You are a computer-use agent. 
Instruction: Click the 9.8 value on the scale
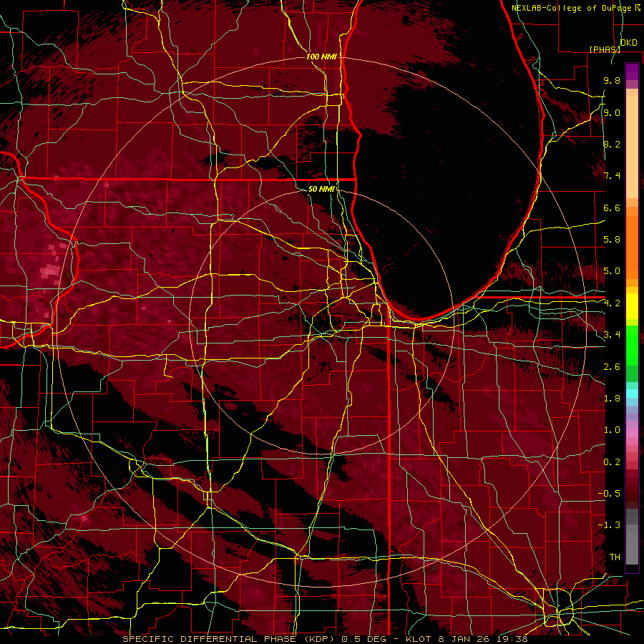(612, 80)
